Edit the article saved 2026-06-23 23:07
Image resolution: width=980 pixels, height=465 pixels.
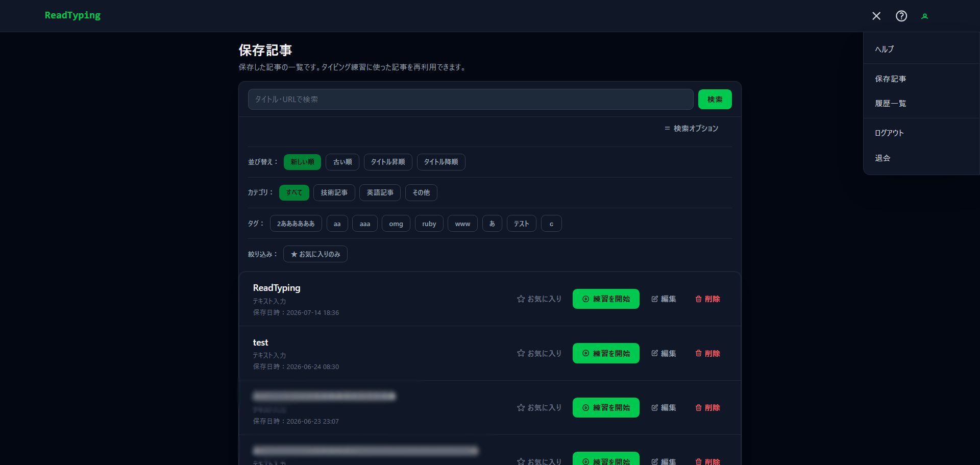664,408
